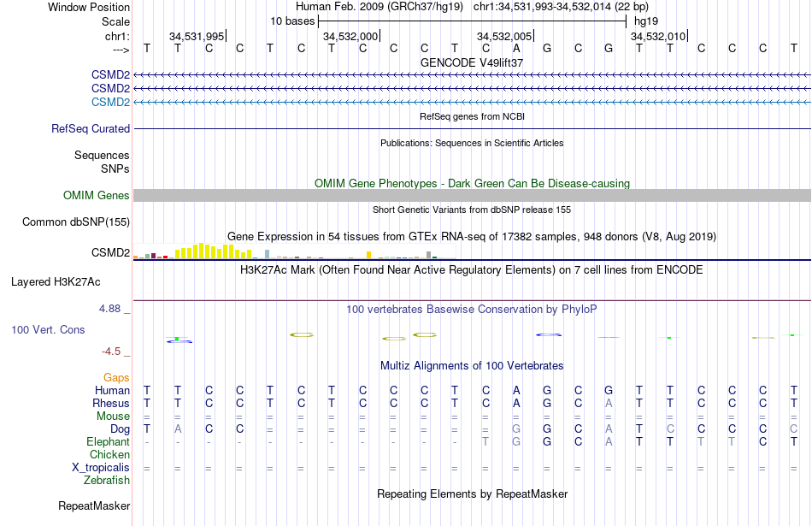Click the SNPs subtrack label

pyautogui.click(x=115, y=168)
